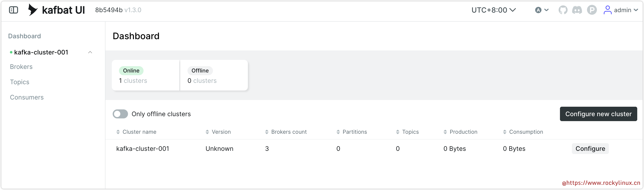The height and width of the screenshot is (190, 644).
Task: Open Consumers in the sidebar
Action: click(27, 97)
